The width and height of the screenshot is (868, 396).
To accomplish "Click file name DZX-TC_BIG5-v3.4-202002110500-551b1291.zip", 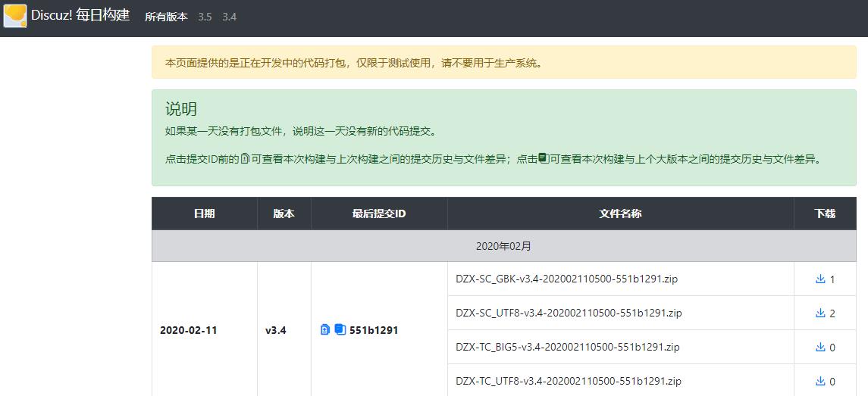I will click(567, 348).
